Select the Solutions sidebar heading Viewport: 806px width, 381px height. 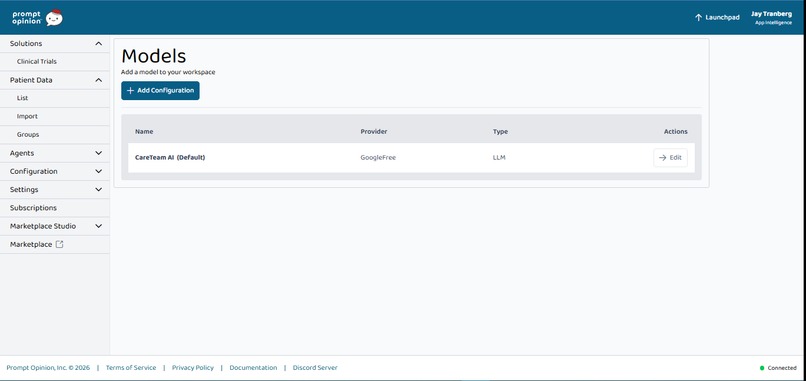pos(26,44)
